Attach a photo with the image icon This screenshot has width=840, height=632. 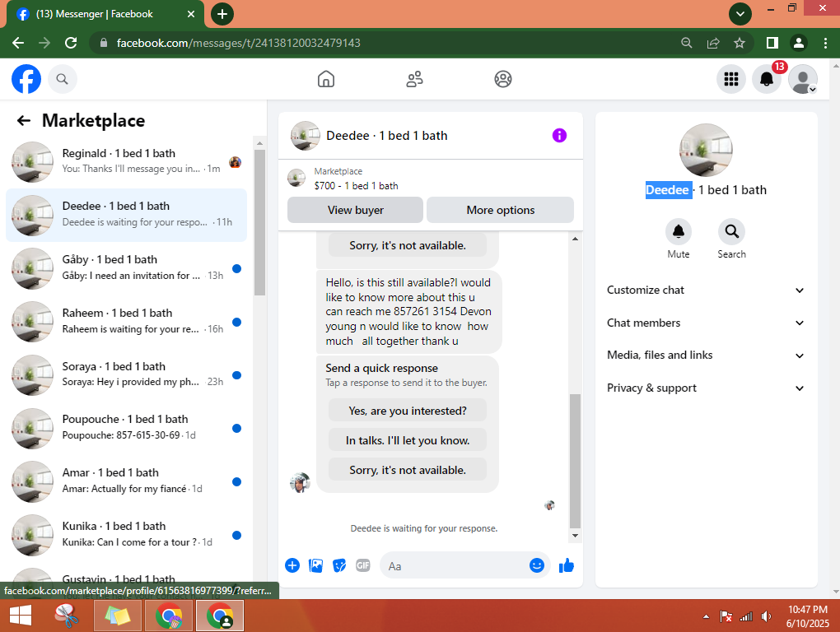click(x=315, y=565)
